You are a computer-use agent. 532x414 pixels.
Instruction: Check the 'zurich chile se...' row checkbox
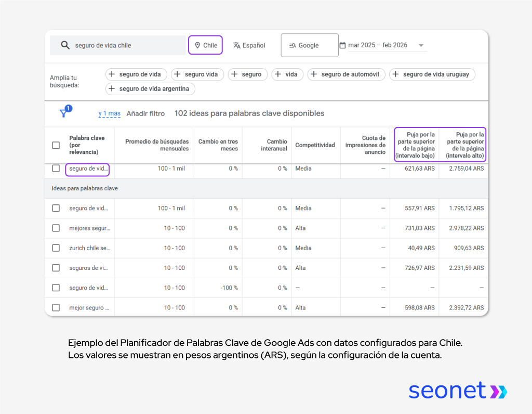coord(56,248)
